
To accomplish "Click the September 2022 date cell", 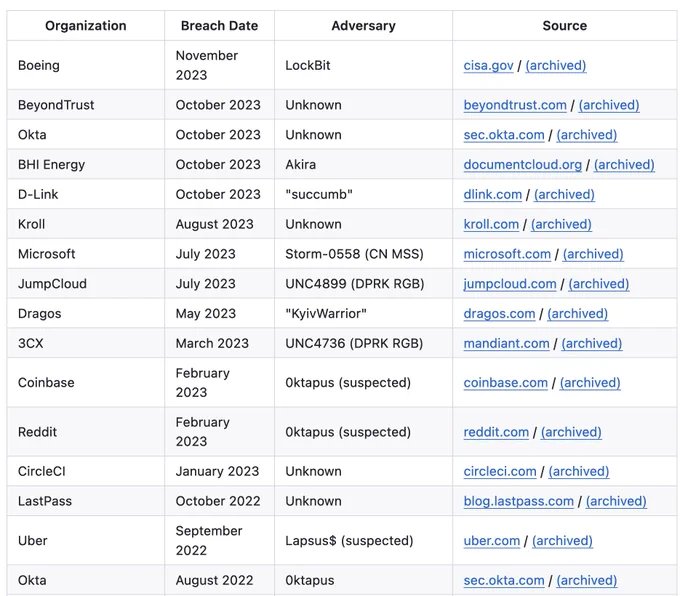I will [x=219, y=541].
